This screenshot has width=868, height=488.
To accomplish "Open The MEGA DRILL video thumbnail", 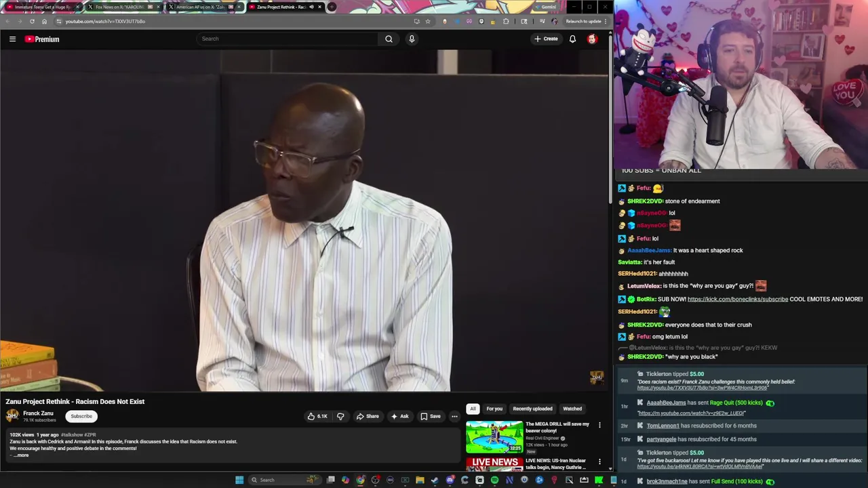I will click(494, 437).
